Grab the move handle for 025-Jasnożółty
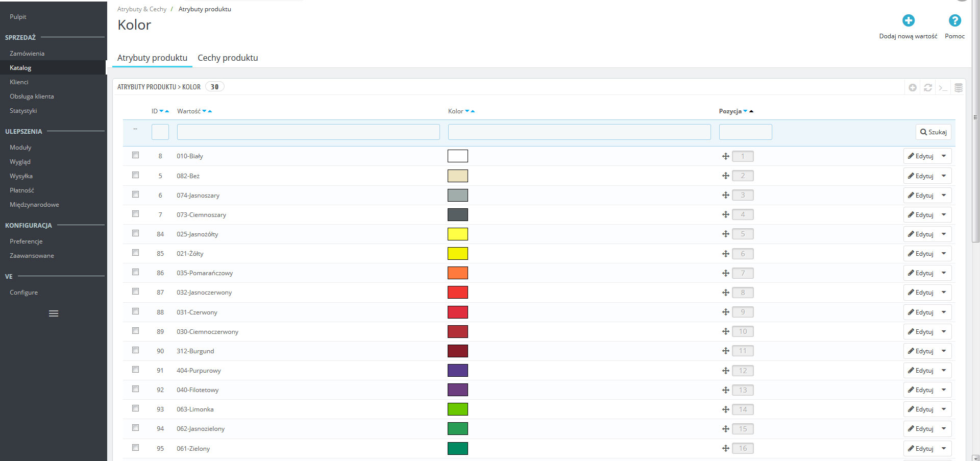 coord(725,234)
